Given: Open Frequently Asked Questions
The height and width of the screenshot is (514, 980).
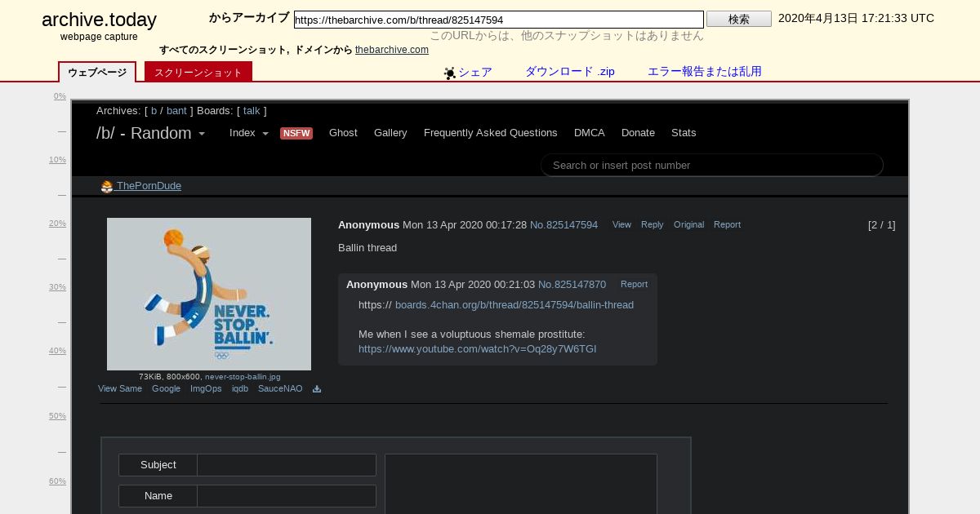Looking at the screenshot, I should point(491,133).
